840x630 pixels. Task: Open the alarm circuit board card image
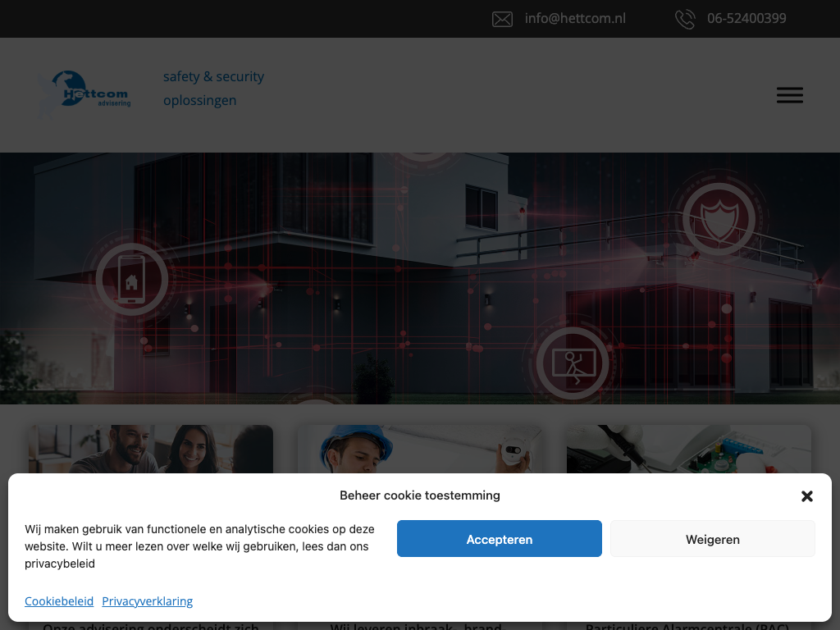pyautogui.click(x=688, y=449)
